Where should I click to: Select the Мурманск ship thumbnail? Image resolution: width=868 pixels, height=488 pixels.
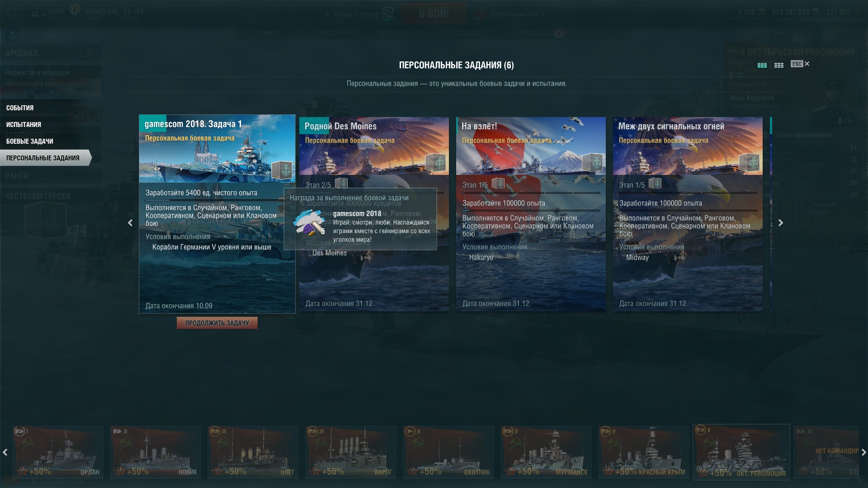pos(546,452)
